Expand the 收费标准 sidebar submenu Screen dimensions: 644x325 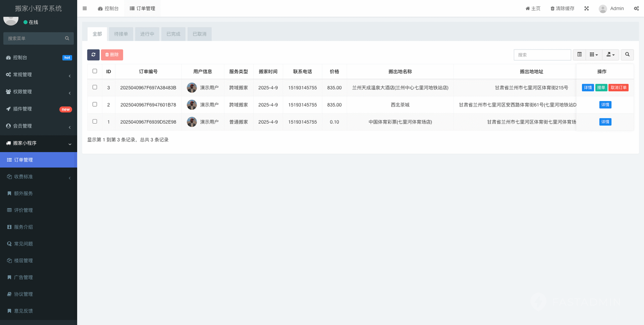tap(39, 177)
